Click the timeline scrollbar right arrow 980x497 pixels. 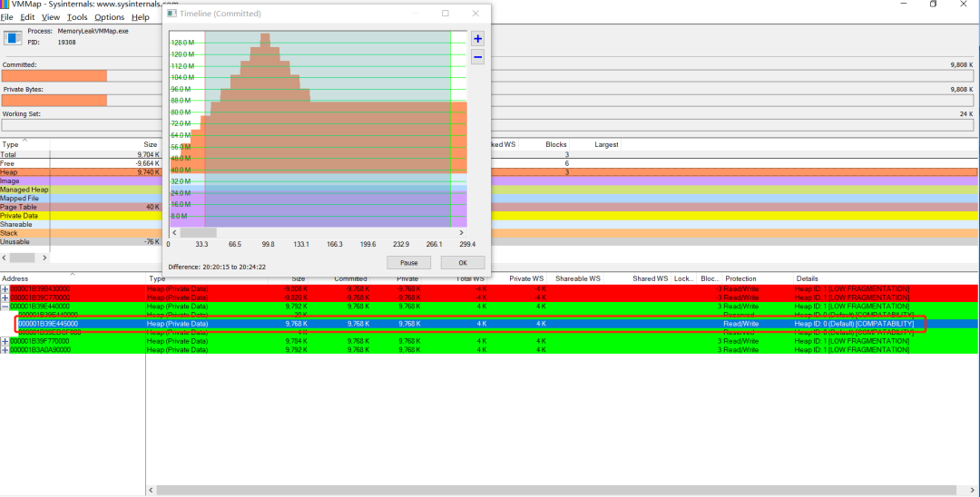(462, 233)
